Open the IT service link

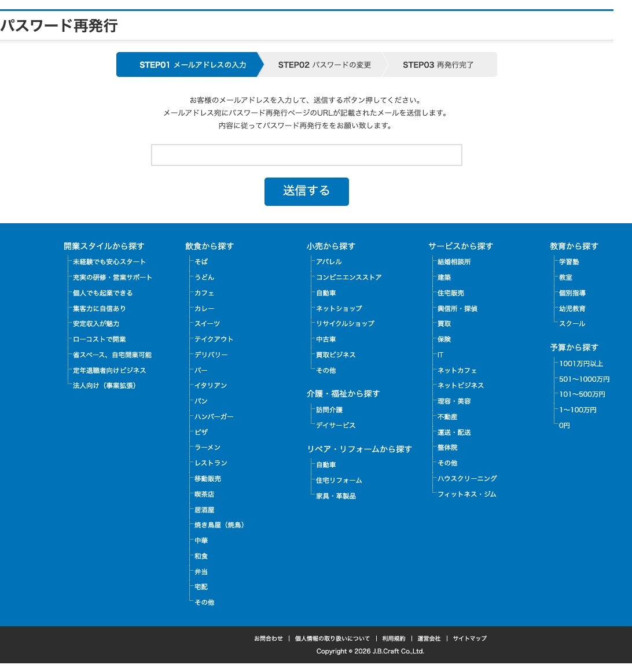coord(440,355)
